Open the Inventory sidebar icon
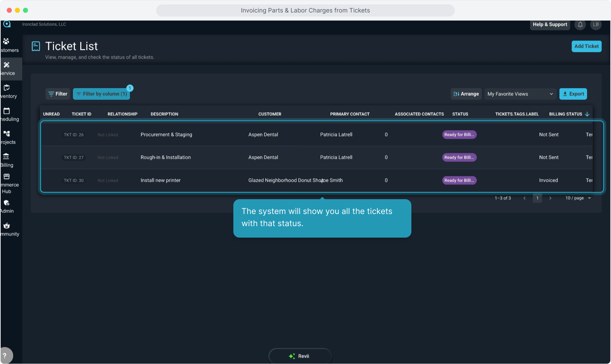 tap(6, 88)
